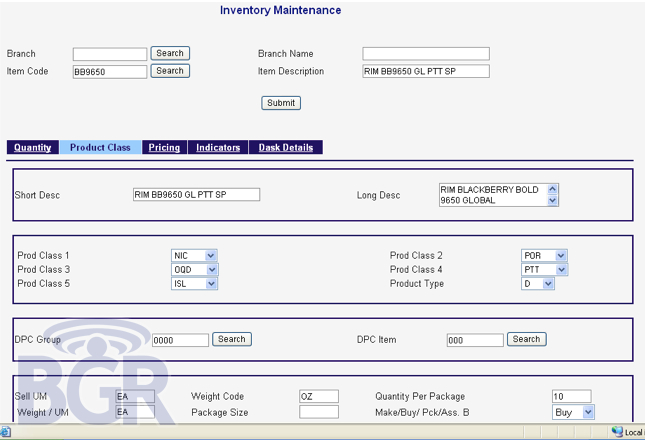
Task: Open the Pricing tab
Action: tap(164, 148)
